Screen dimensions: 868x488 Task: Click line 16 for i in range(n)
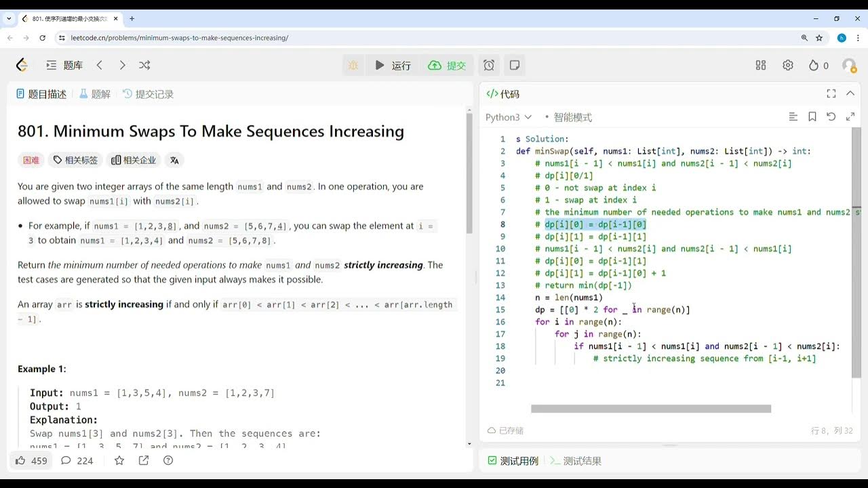[578, 322]
